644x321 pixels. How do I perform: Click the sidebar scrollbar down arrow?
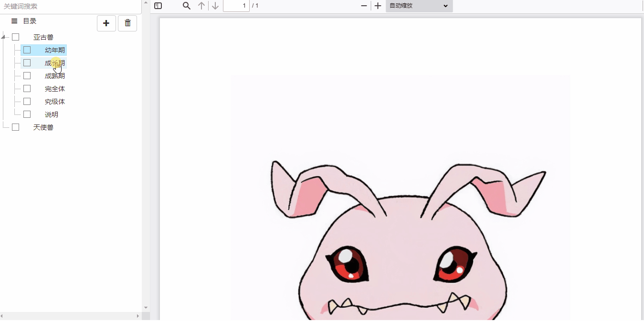point(146,308)
